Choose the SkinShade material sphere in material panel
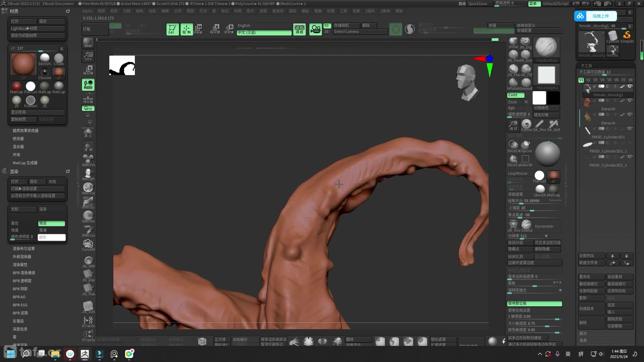 [x=45, y=59]
